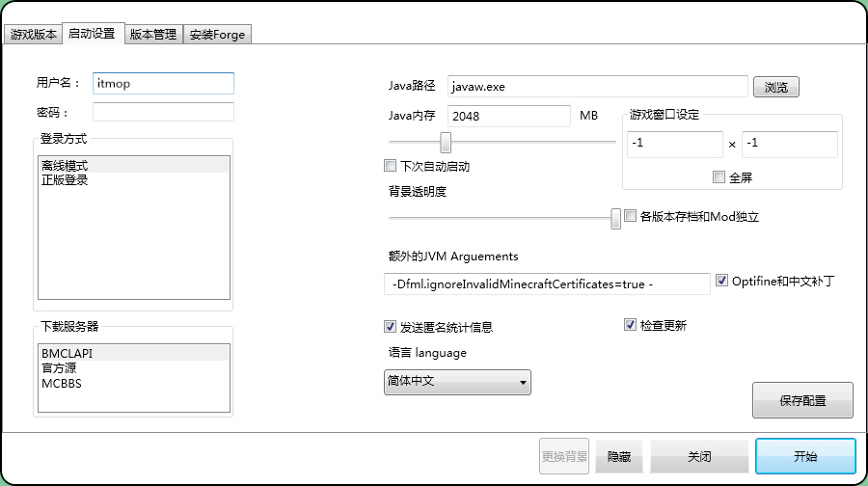This screenshot has height=486, width=868.
Task: Click the 隐藏 hide button
Action: point(618,456)
